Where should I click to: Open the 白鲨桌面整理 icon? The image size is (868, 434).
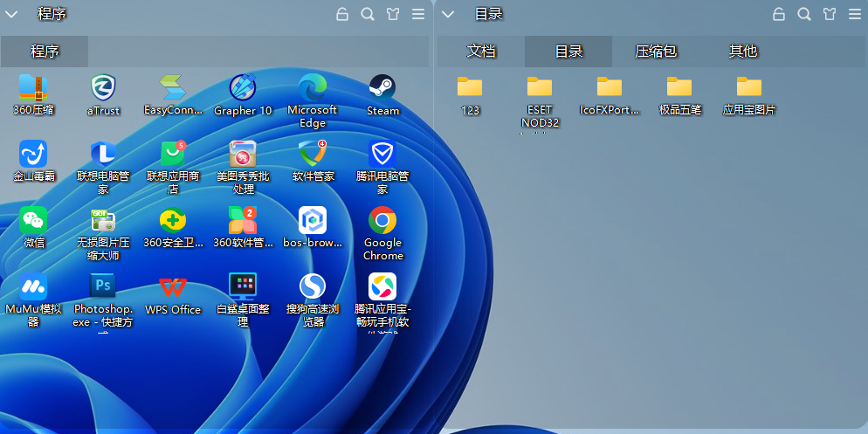(243, 286)
